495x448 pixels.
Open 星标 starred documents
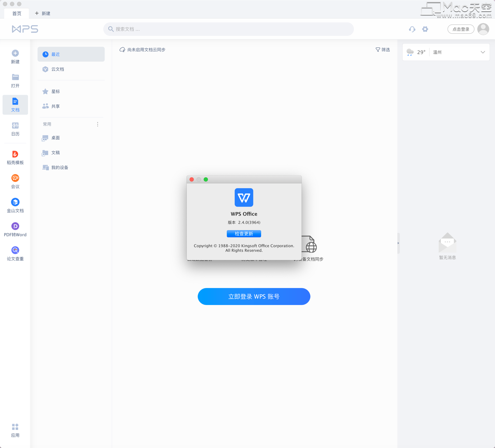[71, 91]
